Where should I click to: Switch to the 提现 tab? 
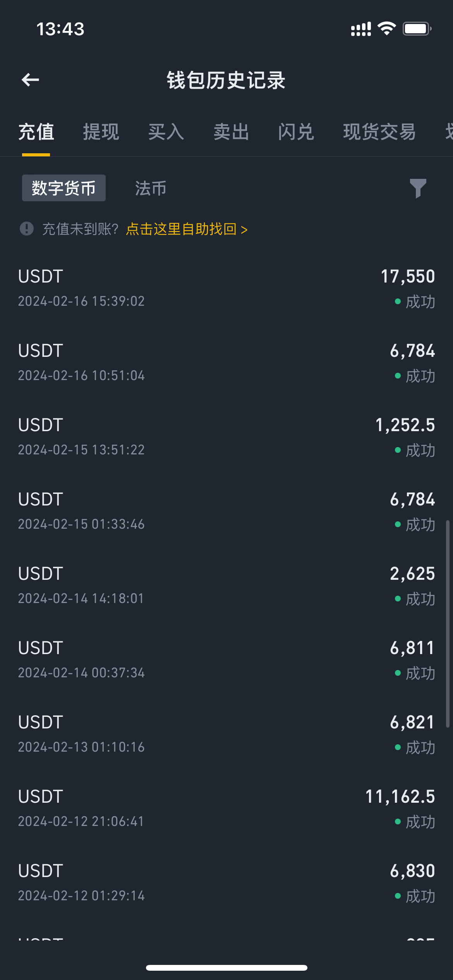(x=101, y=132)
